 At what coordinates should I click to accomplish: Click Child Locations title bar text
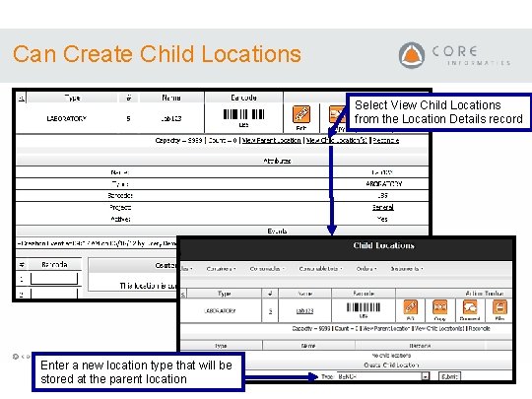[384, 245]
